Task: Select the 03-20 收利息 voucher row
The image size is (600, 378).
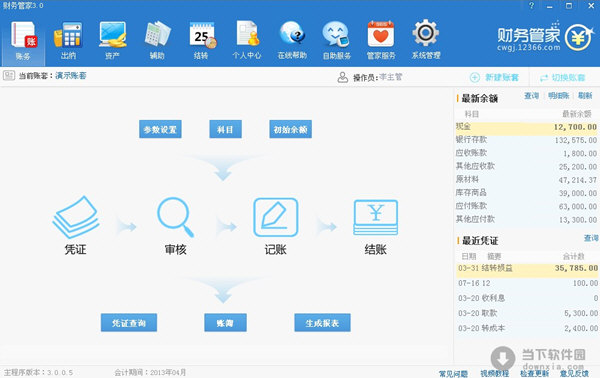Action: (x=527, y=298)
